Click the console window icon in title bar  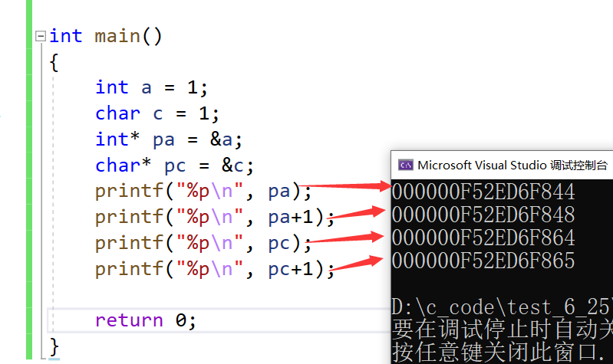coord(405,166)
